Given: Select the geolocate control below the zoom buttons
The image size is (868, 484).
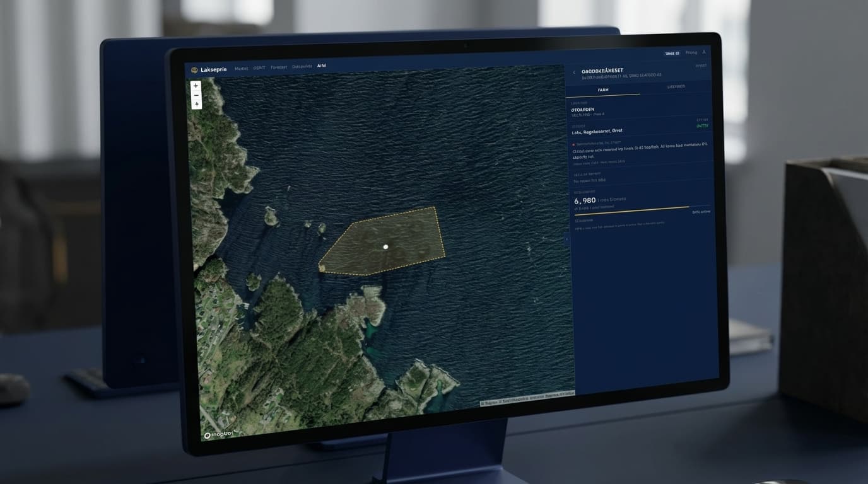Looking at the screenshot, I should (196, 103).
